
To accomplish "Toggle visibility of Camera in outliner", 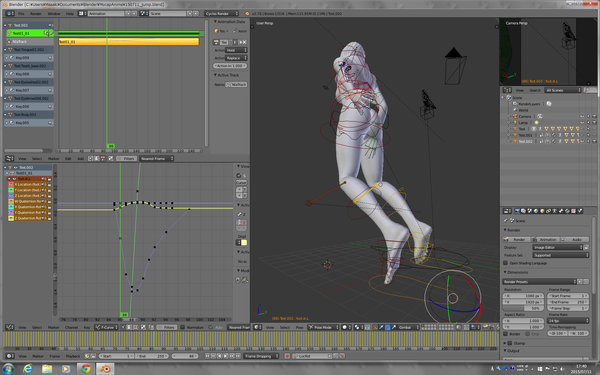I will click(582, 116).
